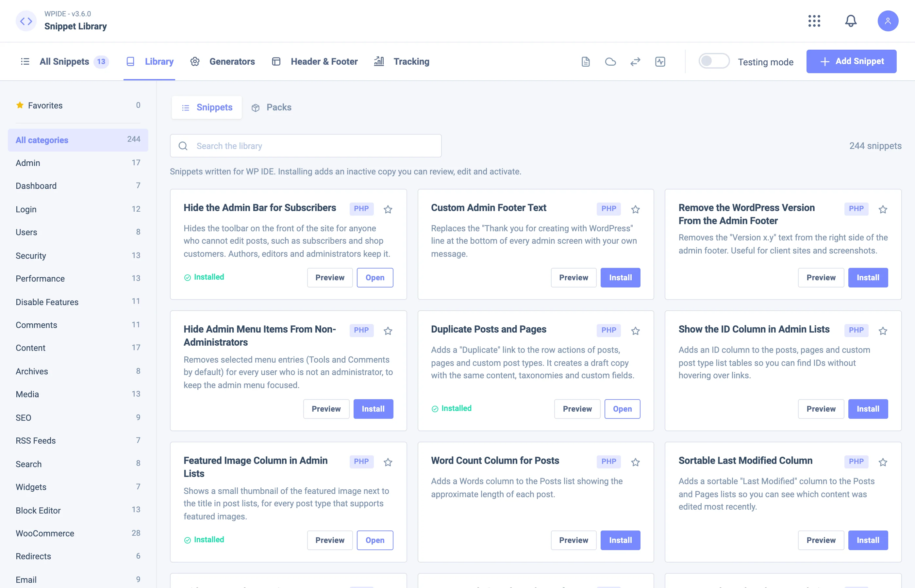
Task: Filter by Dashboard category
Action: pyautogui.click(x=78, y=186)
